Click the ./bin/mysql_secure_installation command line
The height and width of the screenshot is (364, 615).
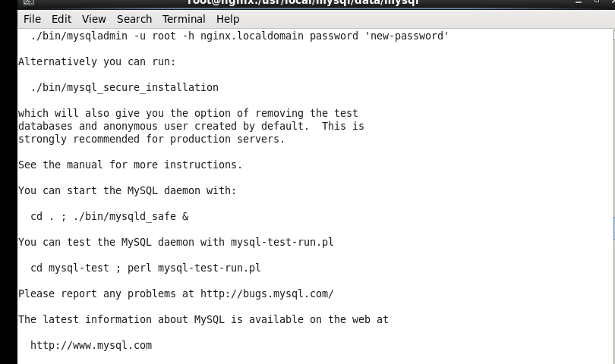point(125,87)
